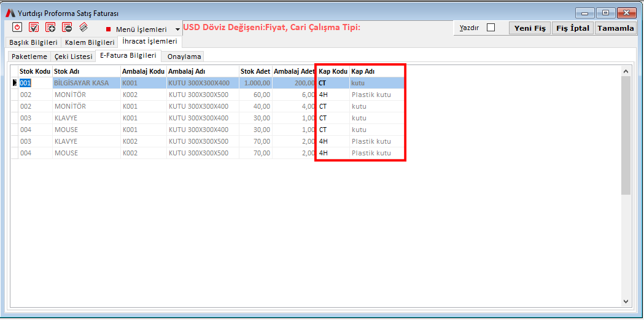
Task: Click the Yeni Fiş button
Action: (530, 28)
